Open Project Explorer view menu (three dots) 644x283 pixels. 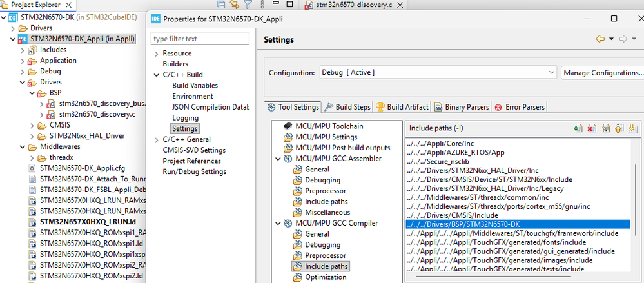262,5
